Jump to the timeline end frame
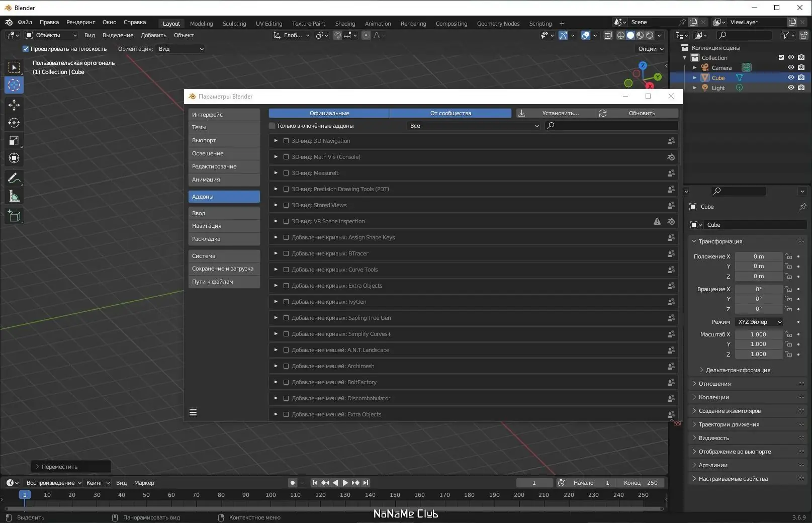The height and width of the screenshot is (523, 812). (366, 483)
